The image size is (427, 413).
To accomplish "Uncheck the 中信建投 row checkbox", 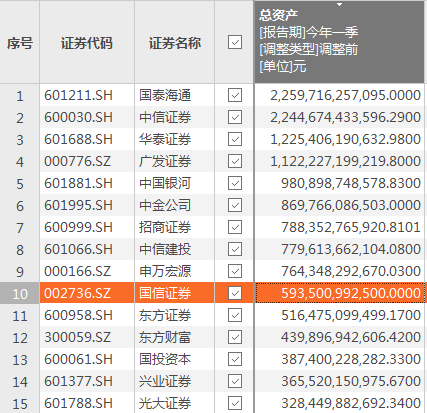I will coord(235,249).
